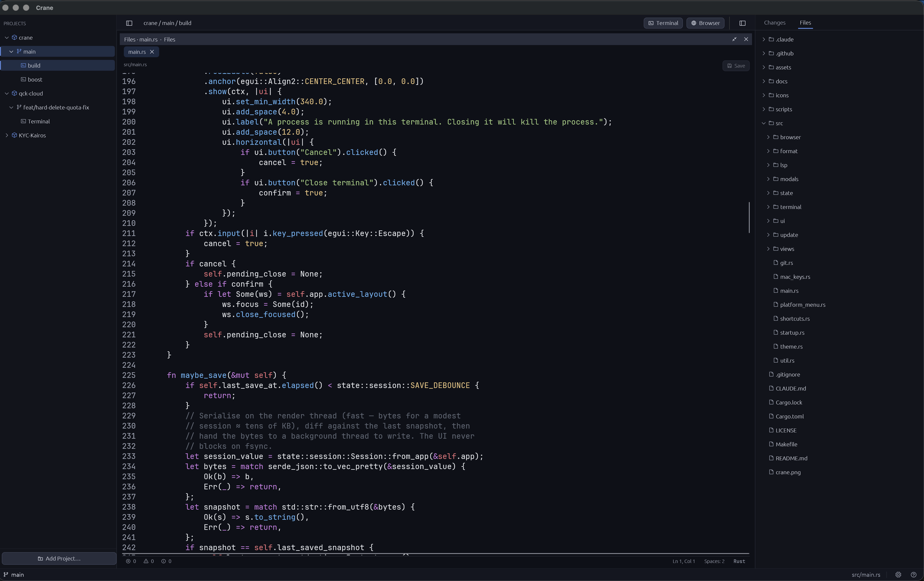Viewport: 924px width, 581px height.
Task: Open platform_menu.rs file
Action: [x=802, y=305]
